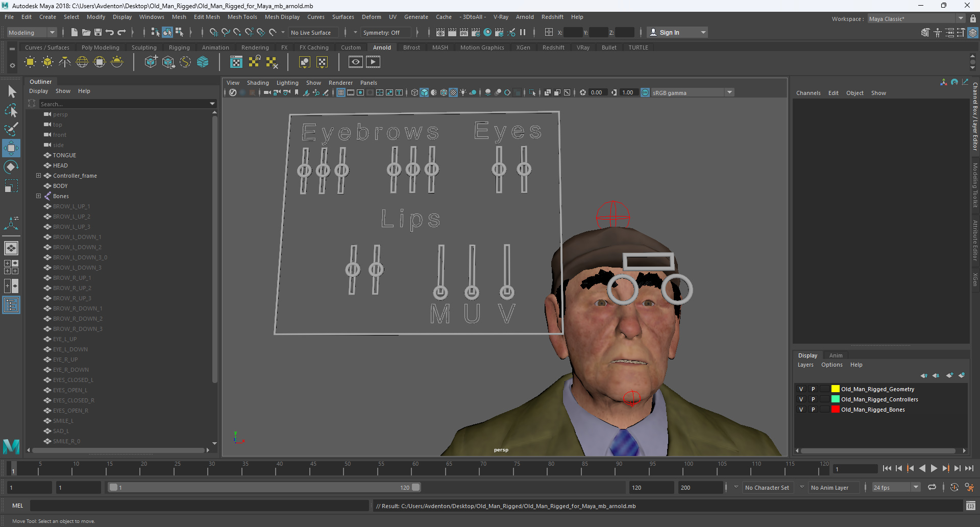
Task: Activate the Lasso select tool
Action: point(11,110)
